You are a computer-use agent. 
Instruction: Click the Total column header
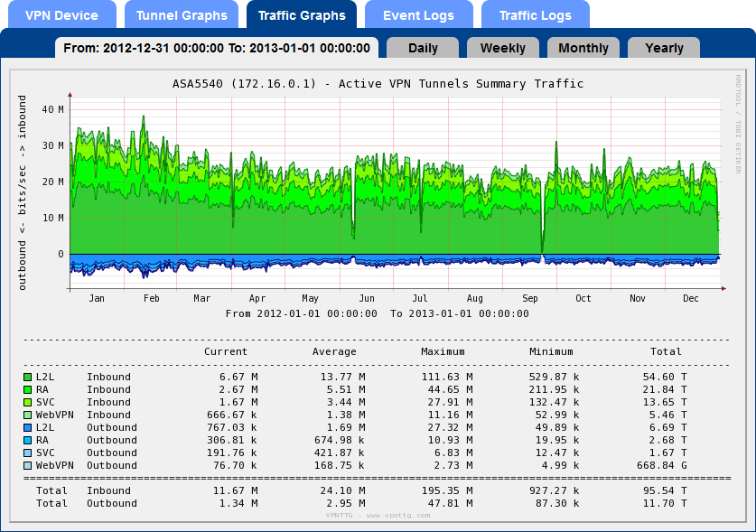tap(666, 351)
